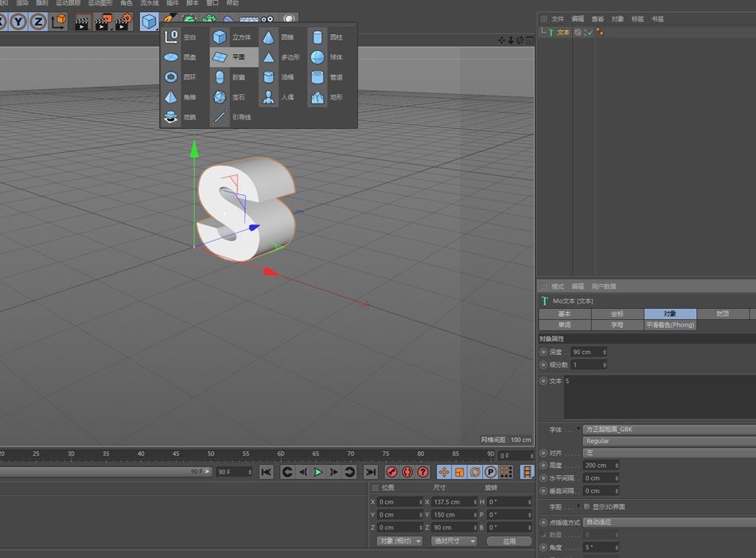Click the keyframe selection question mark icon
This screenshot has height=558, width=756.
(x=423, y=472)
